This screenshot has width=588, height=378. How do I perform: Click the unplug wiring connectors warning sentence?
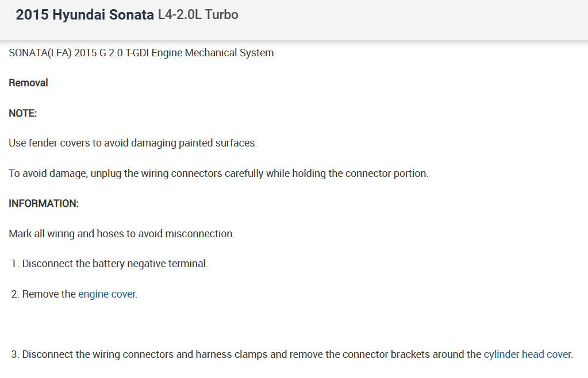pos(218,173)
